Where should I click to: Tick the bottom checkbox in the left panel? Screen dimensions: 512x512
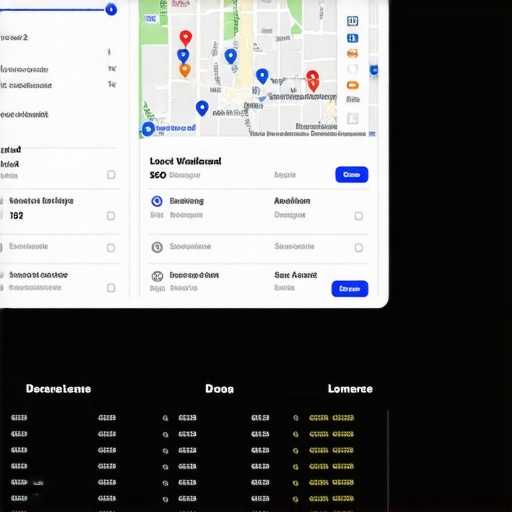click(x=111, y=288)
